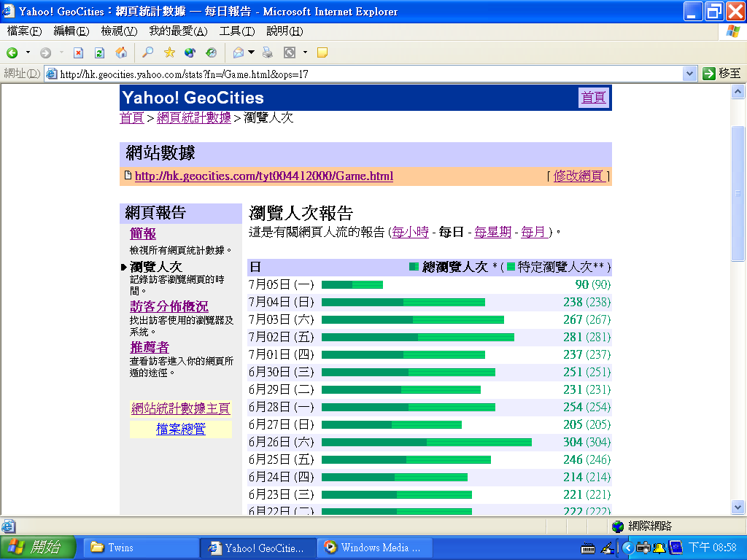This screenshot has height=560, width=747.
Task: Click the green bar for 6月26日 (六)
Action: tap(427, 443)
